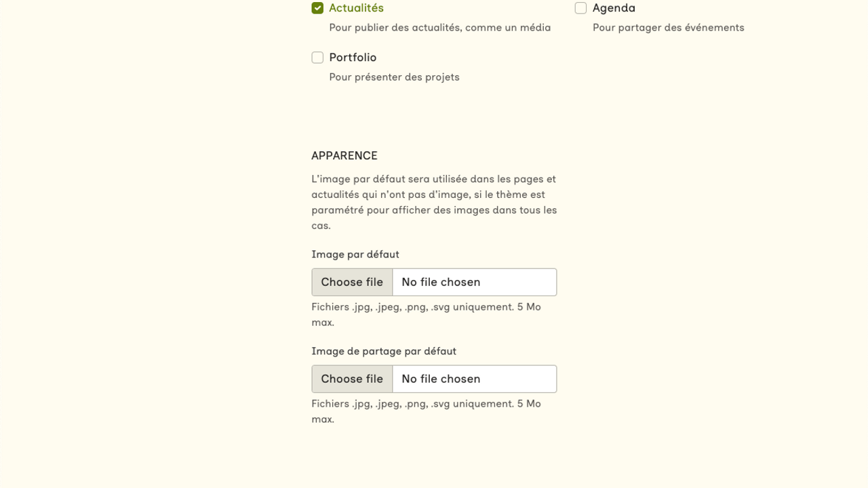Click the 'Image de partage par défaut' label

[384, 351]
